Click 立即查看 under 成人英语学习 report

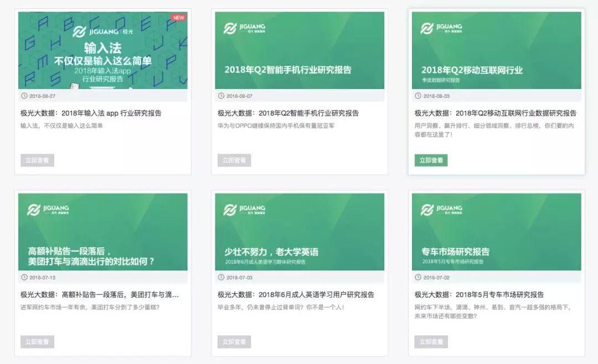point(234,342)
